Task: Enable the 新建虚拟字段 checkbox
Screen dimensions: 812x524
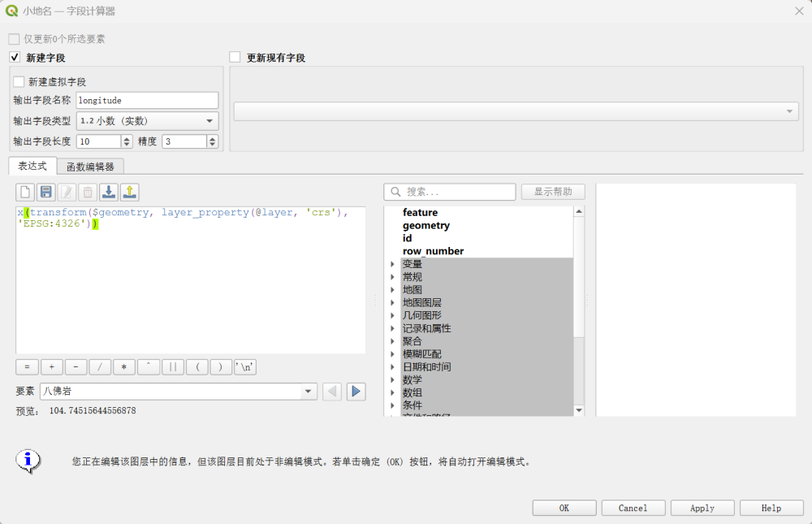Action: point(19,81)
